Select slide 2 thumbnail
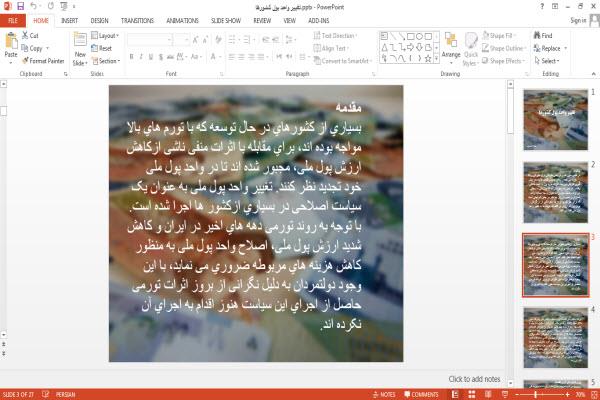Image resolution: width=600 pixels, height=400 pixels. (556, 193)
